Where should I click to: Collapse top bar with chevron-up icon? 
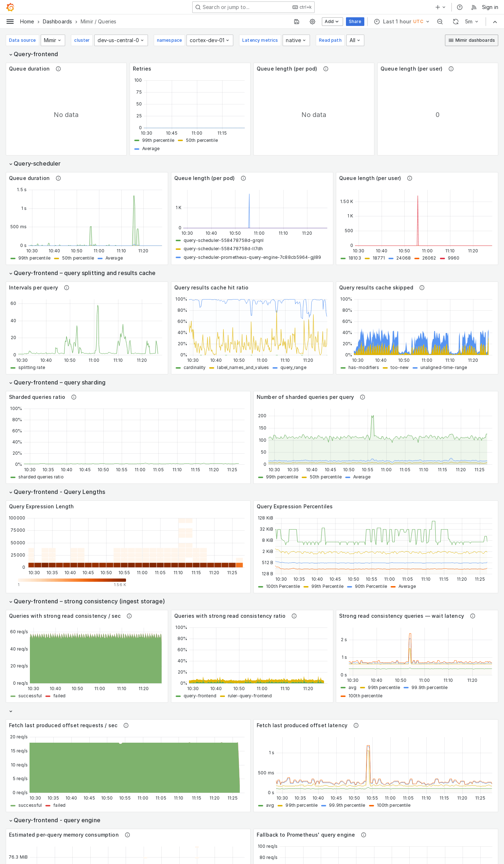495,22
